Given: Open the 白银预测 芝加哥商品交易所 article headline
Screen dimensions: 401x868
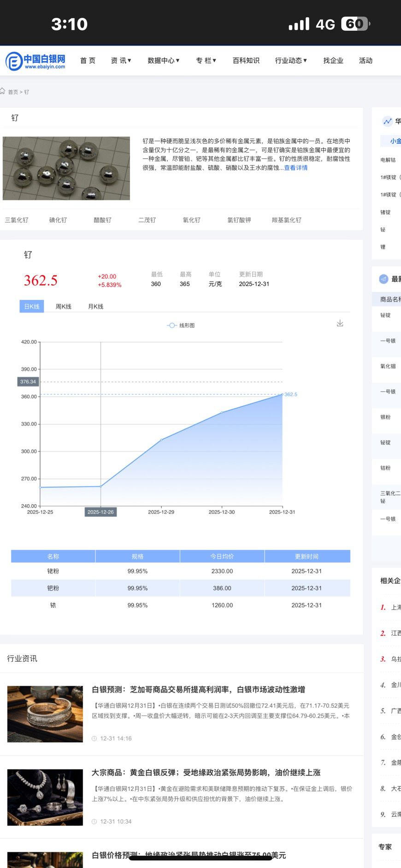Looking at the screenshot, I should (198, 690).
